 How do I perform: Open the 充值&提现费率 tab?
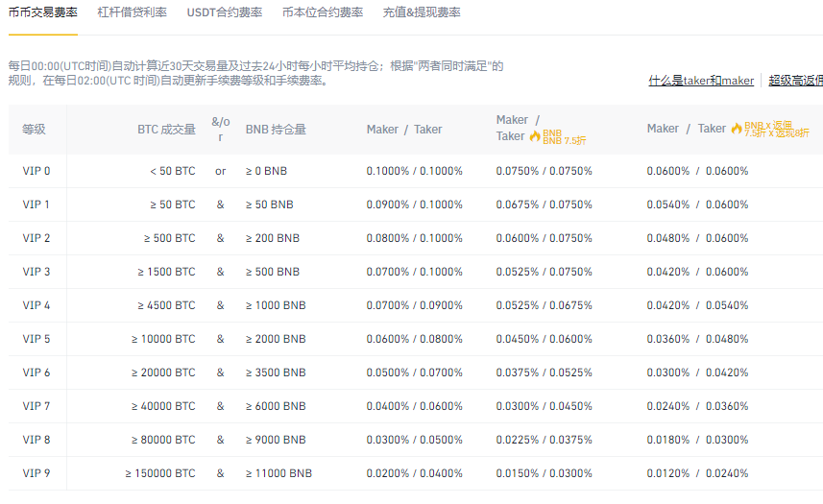[x=421, y=12]
